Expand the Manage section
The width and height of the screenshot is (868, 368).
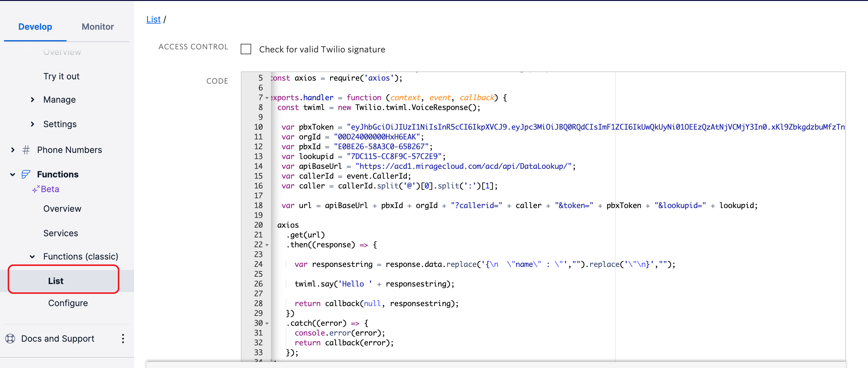coord(32,100)
